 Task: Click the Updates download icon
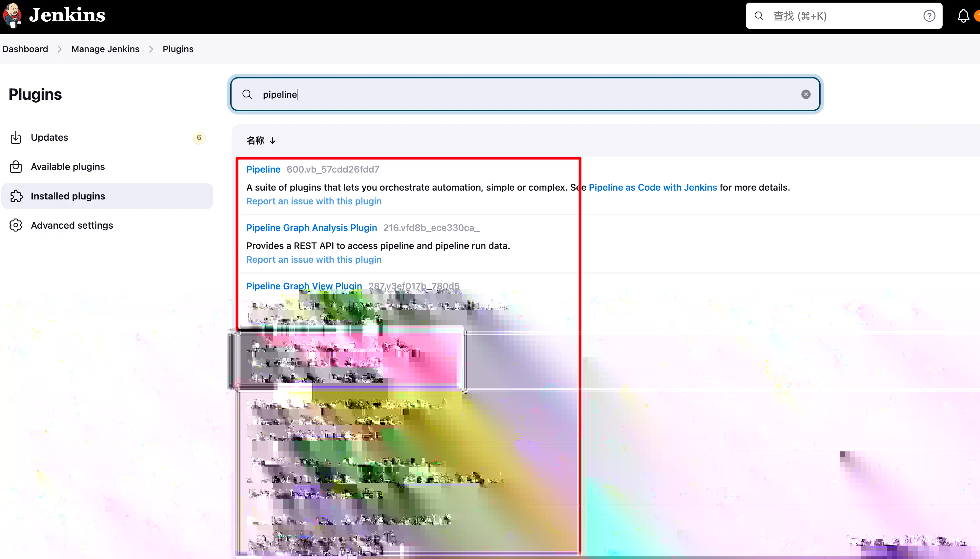(x=16, y=137)
